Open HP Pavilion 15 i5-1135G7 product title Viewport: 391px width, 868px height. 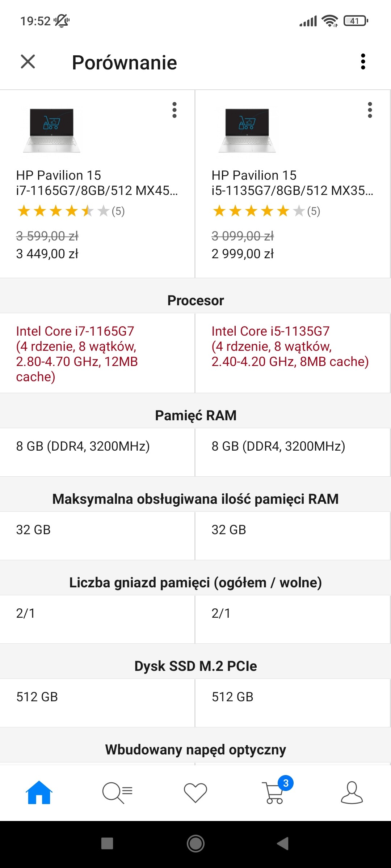pyautogui.click(x=293, y=183)
